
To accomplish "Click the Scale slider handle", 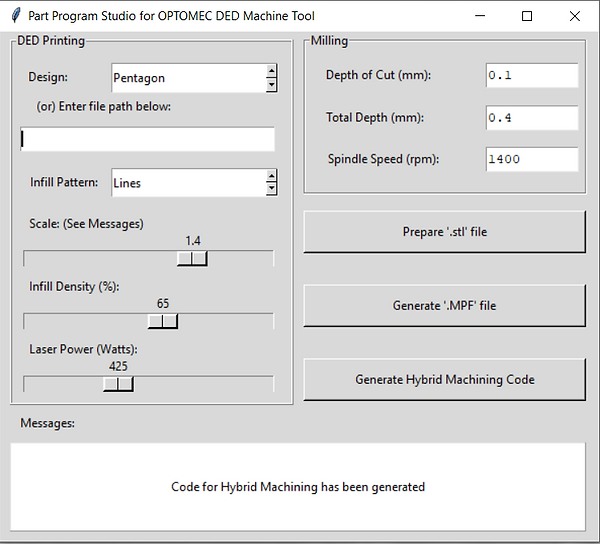I will point(192,259).
